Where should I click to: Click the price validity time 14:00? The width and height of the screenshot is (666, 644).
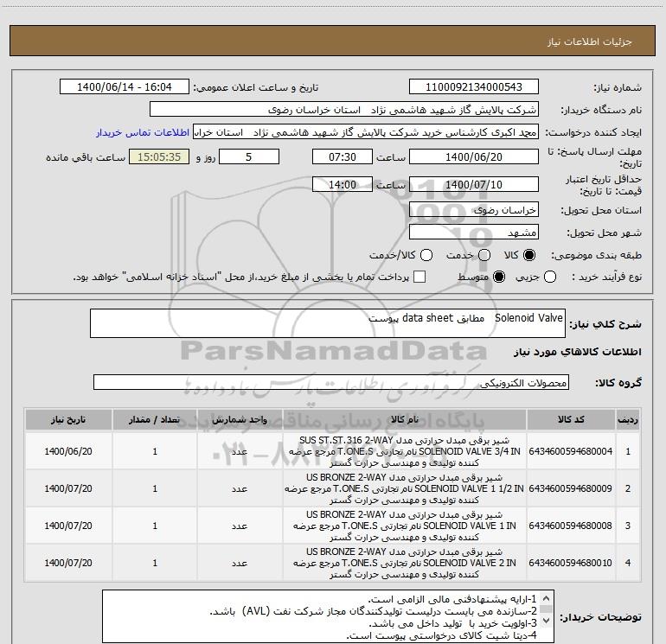[x=343, y=185]
